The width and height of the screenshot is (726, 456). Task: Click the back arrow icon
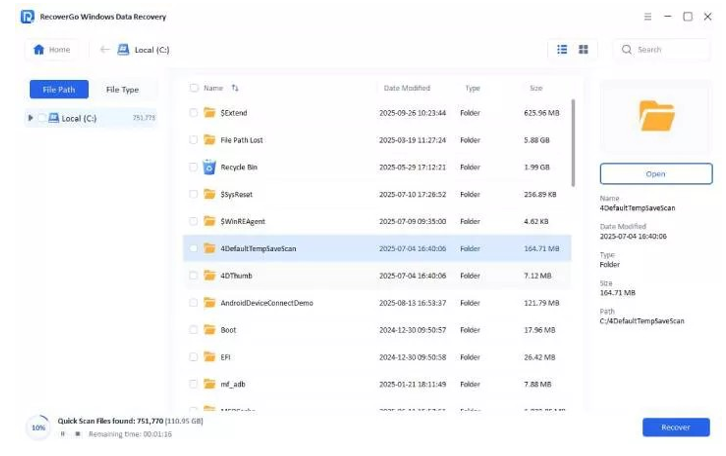(105, 50)
